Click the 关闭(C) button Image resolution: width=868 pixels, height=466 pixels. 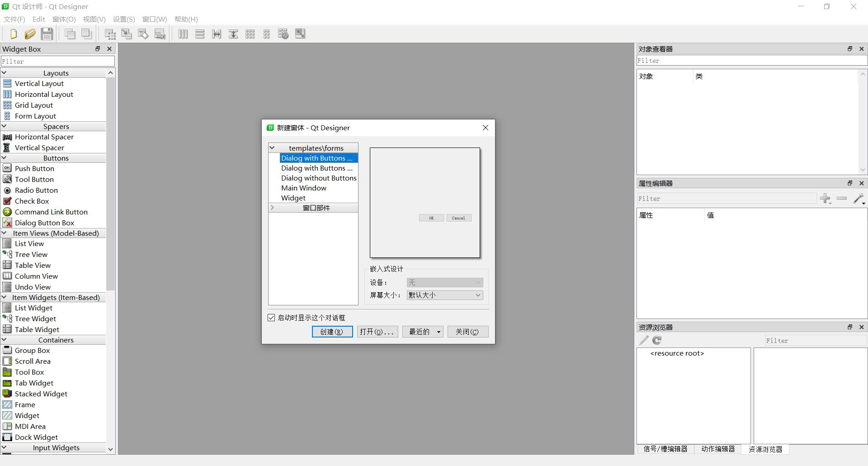[468, 332]
